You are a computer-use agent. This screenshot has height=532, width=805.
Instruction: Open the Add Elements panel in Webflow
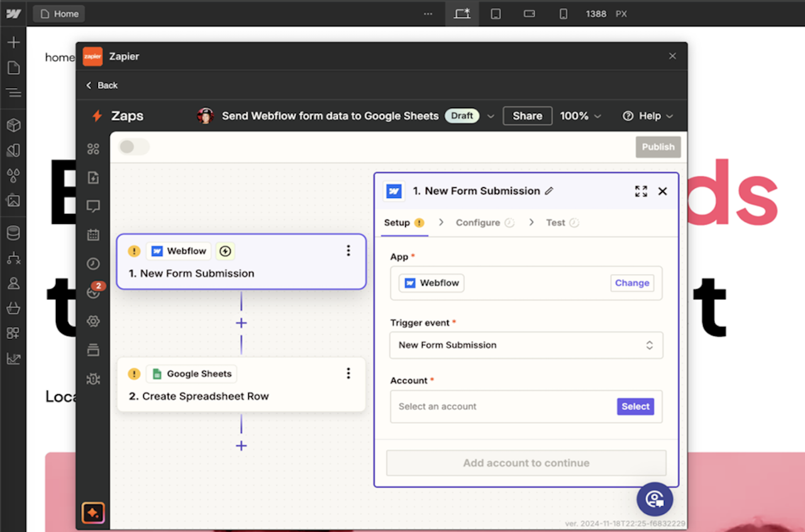point(13,42)
